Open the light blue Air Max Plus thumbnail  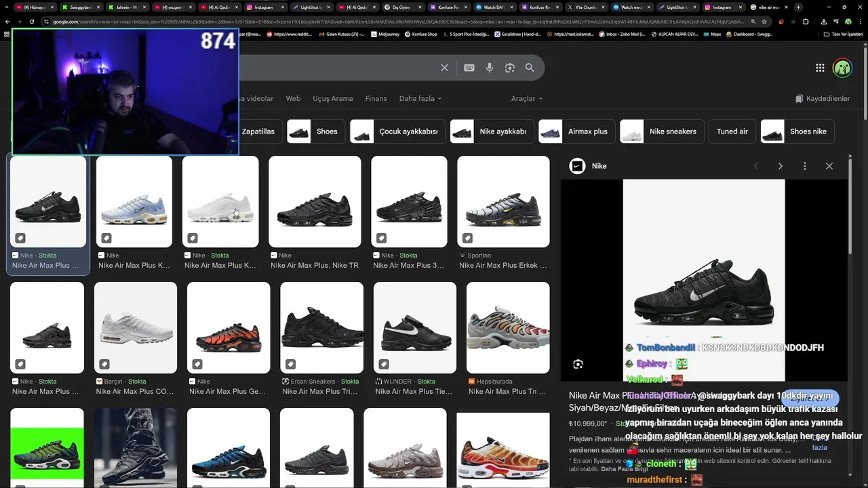[134, 201]
